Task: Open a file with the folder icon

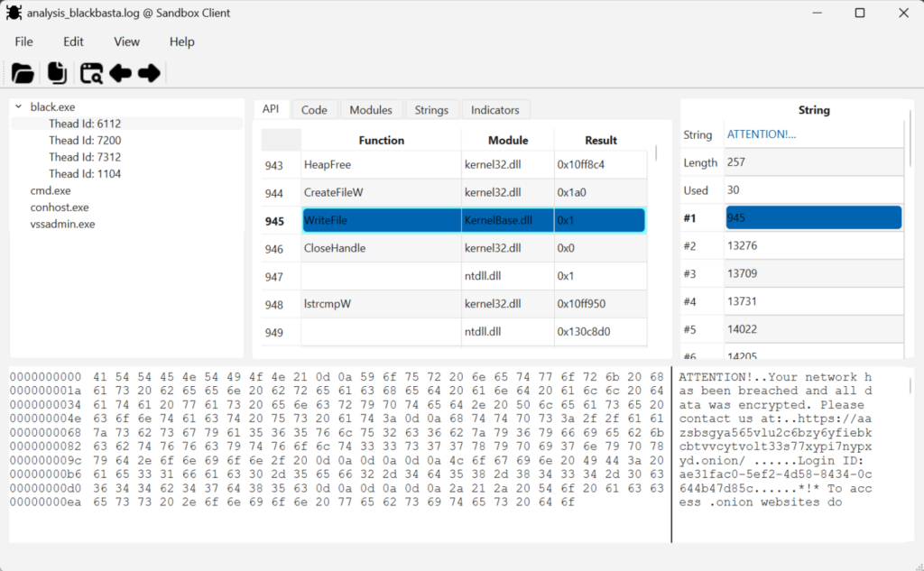Action: 23,73
